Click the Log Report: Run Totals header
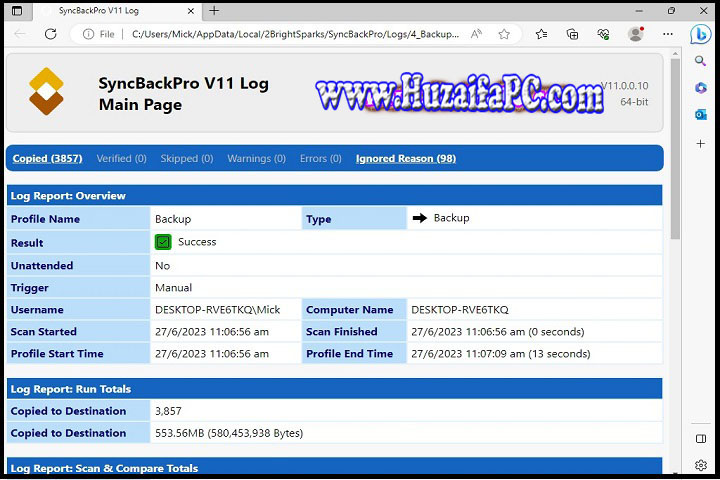The width and height of the screenshot is (720, 480). (x=334, y=389)
